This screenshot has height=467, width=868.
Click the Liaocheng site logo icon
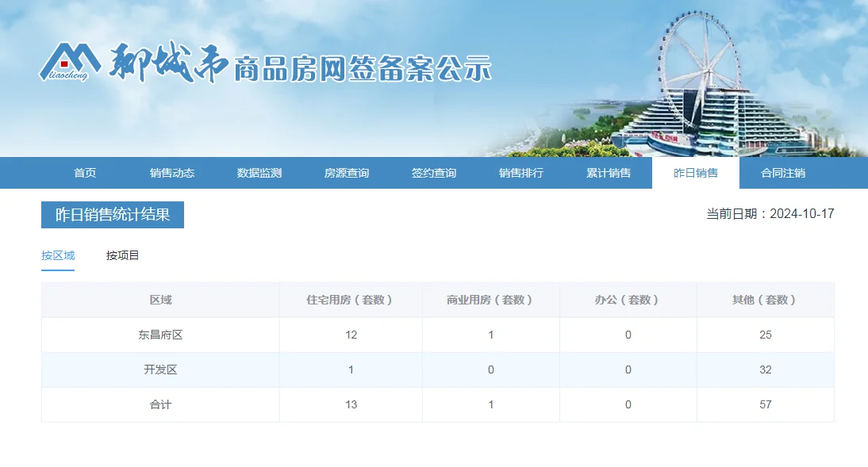70,61
